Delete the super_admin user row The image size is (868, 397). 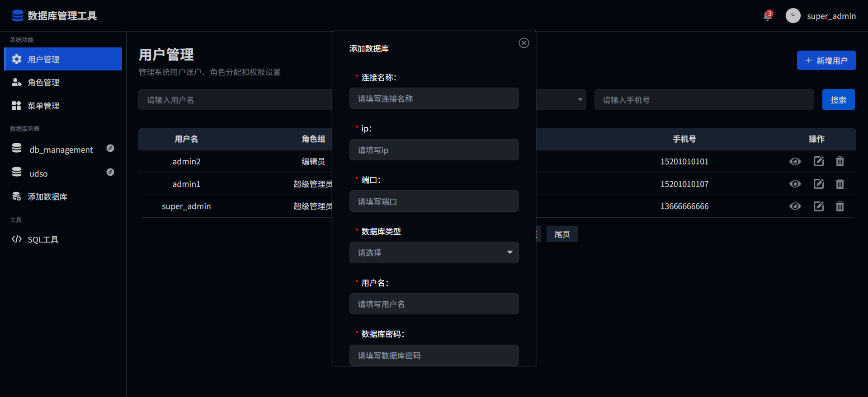pos(840,206)
